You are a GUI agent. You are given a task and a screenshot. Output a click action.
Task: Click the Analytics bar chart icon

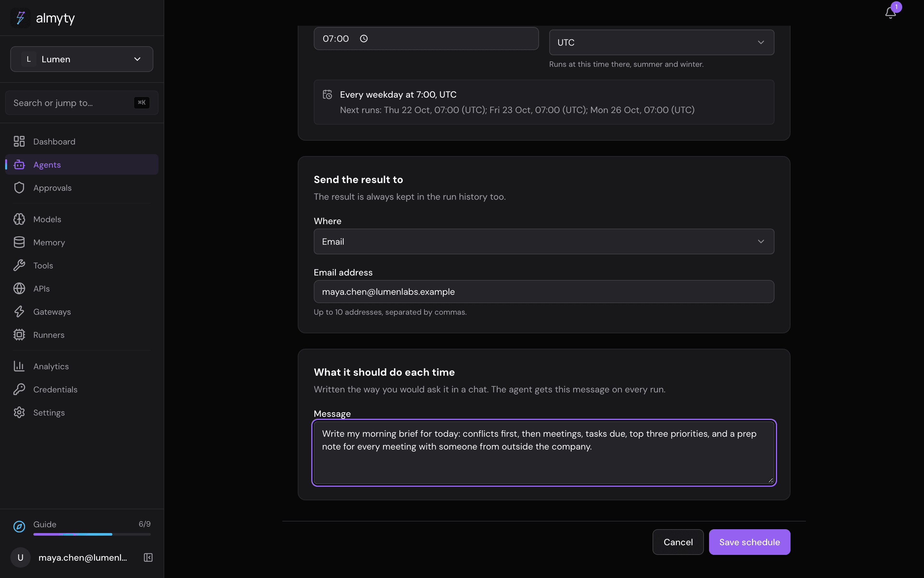tap(19, 366)
